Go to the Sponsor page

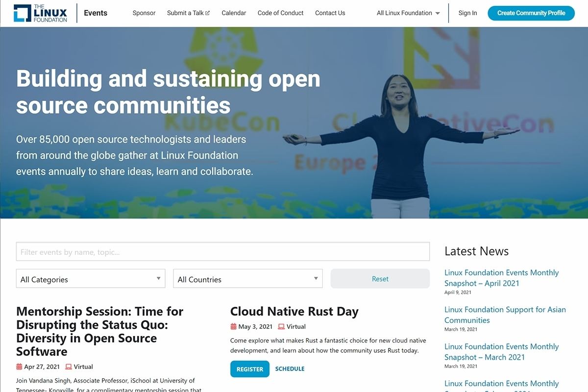click(x=144, y=13)
